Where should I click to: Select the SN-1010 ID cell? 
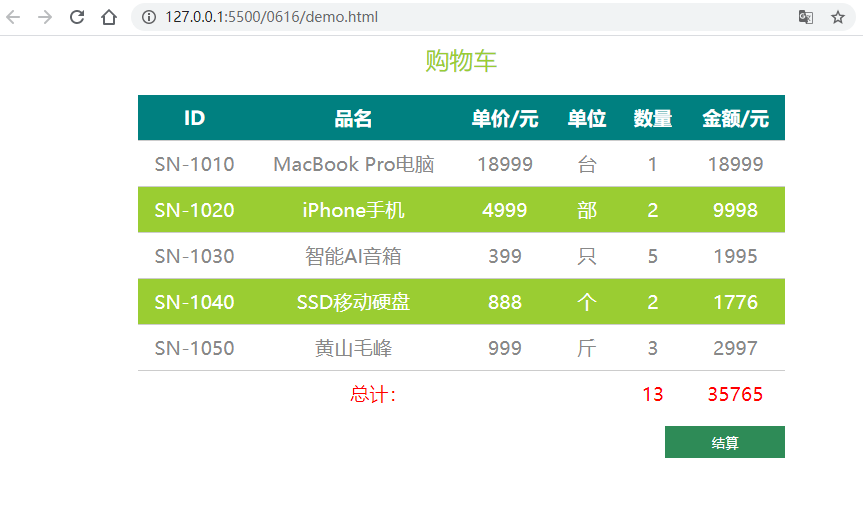point(194,164)
